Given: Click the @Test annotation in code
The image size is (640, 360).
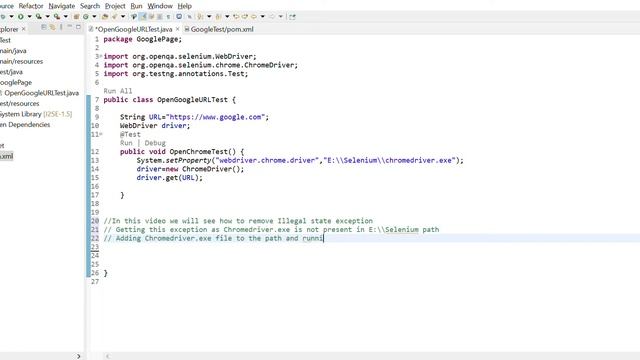Looking at the screenshot, I should point(130,134).
